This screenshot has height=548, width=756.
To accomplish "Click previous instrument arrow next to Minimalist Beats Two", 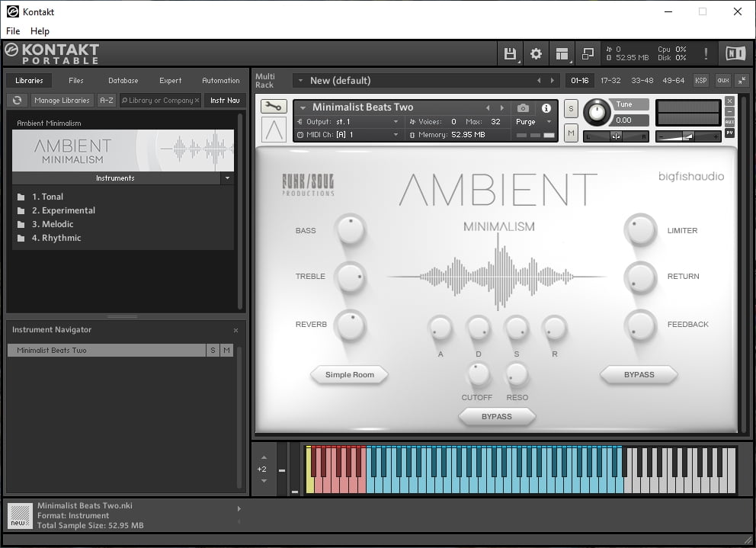I will [488, 108].
